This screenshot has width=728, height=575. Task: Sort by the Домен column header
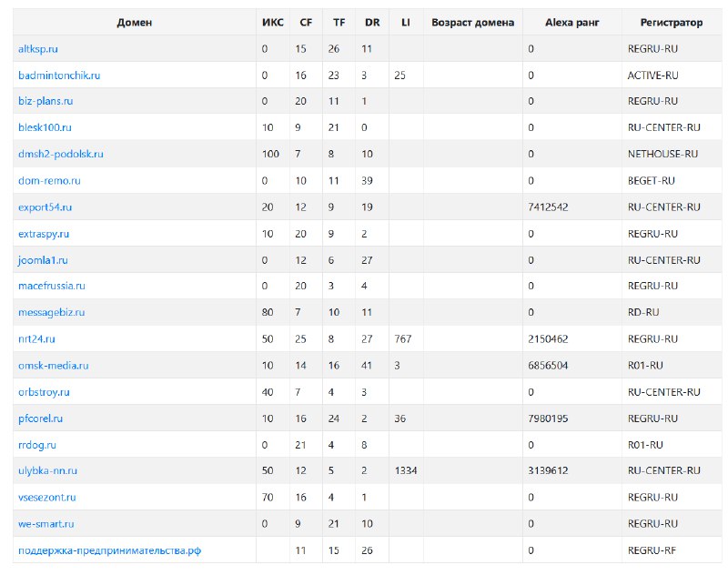pyautogui.click(x=134, y=22)
